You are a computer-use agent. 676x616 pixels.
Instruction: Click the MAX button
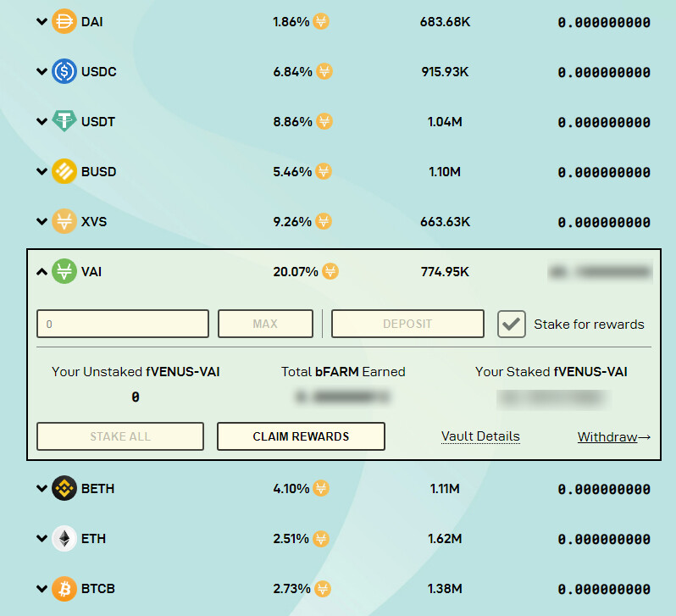coord(266,324)
